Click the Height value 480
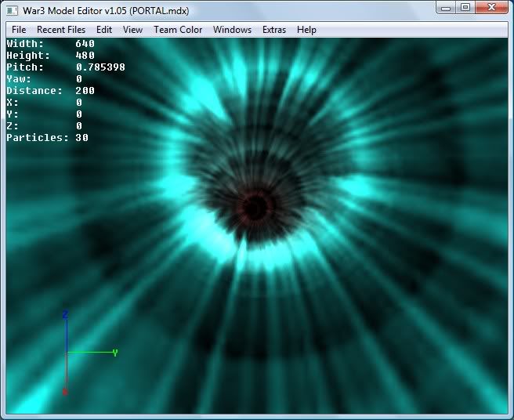This screenshot has width=514, height=420. [85, 56]
